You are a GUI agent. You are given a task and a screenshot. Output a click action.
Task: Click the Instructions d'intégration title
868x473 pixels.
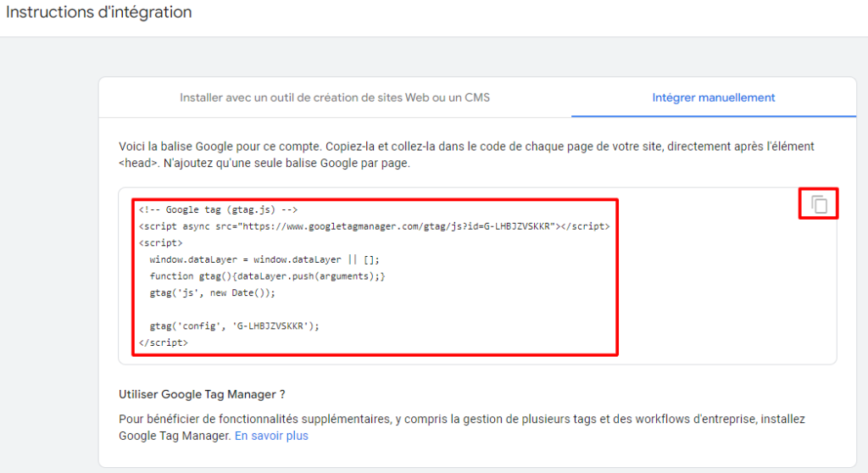coord(98,12)
